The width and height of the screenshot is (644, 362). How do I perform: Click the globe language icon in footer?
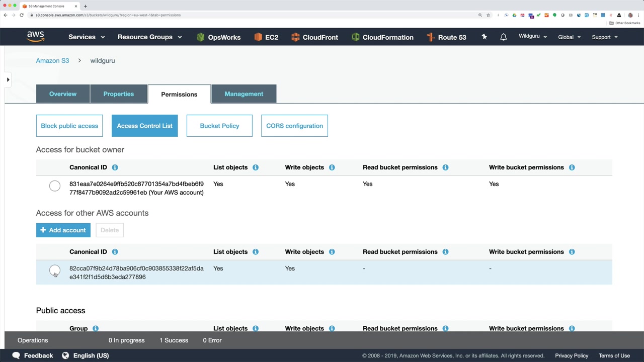click(65, 355)
